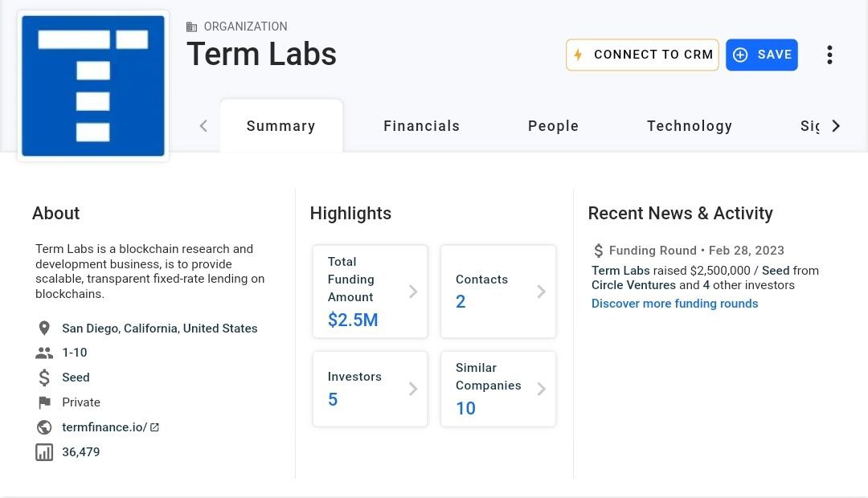Click the chevron on the Contacts card
Screen dimensions: 868x498
click(x=542, y=292)
